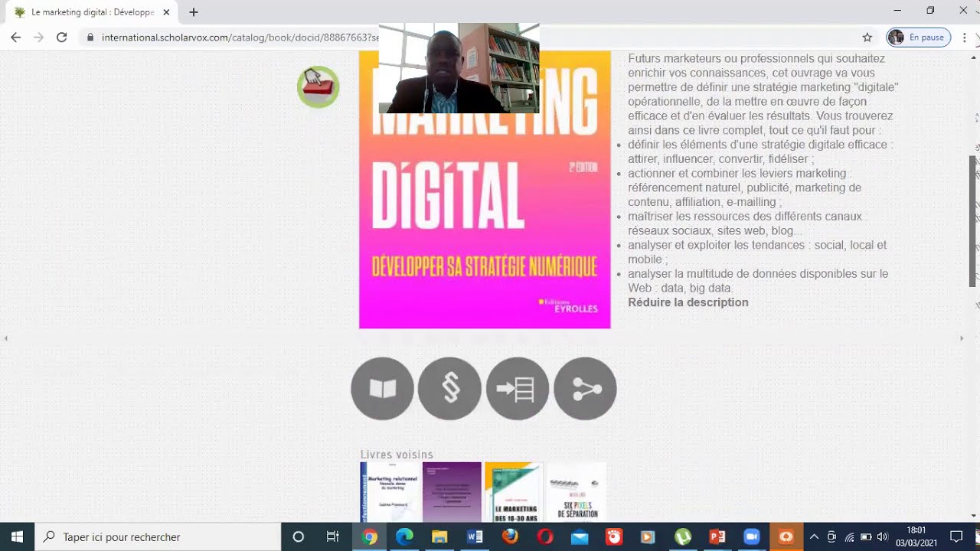Open the purple neighbor book cover
The height and width of the screenshot is (551, 980).
click(452, 492)
